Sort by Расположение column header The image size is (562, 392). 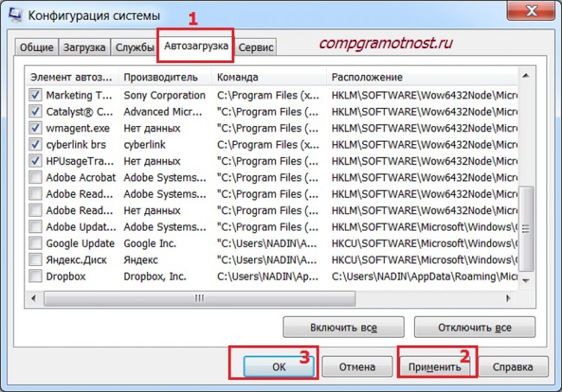(422, 77)
